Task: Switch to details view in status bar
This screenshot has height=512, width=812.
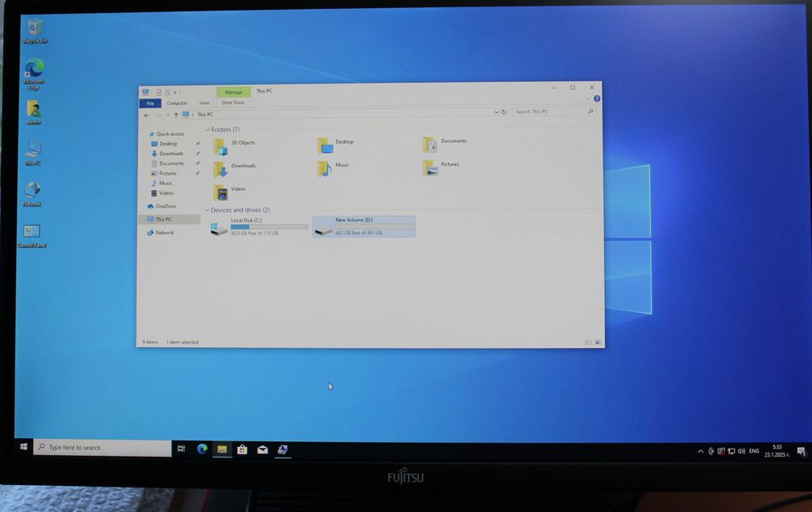Action: (588, 342)
